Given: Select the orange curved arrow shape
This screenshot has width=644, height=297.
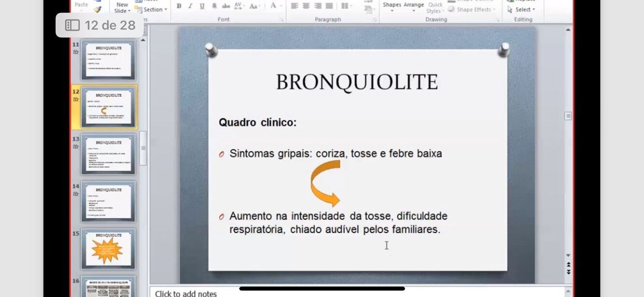Looking at the screenshot, I should [x=326, y=183].
